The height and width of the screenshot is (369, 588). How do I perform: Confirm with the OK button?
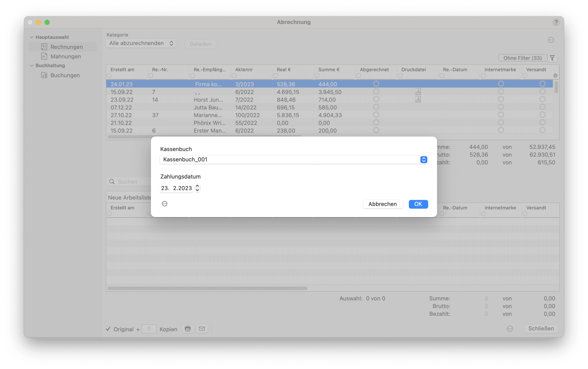click(418, 204)
